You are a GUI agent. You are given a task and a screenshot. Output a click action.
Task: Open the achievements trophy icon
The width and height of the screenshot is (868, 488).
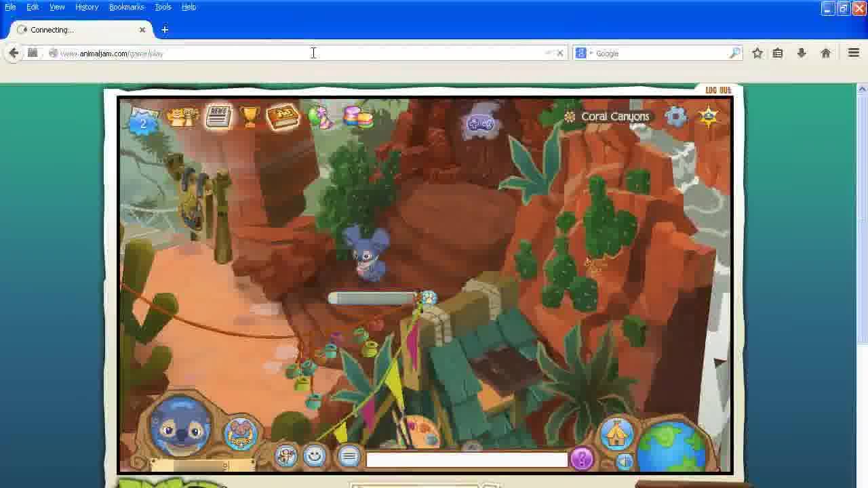point(250,117)
